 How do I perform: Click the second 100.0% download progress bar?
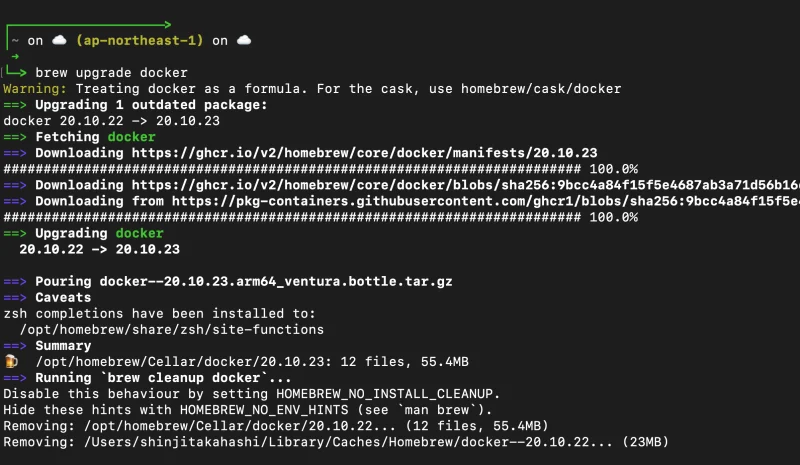point(292,217)
